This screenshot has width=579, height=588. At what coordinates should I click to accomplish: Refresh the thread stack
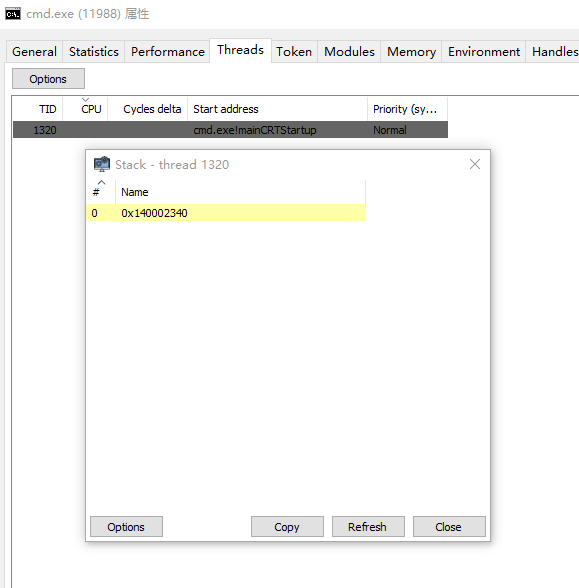pyautogui.click(x=368, y=527)
